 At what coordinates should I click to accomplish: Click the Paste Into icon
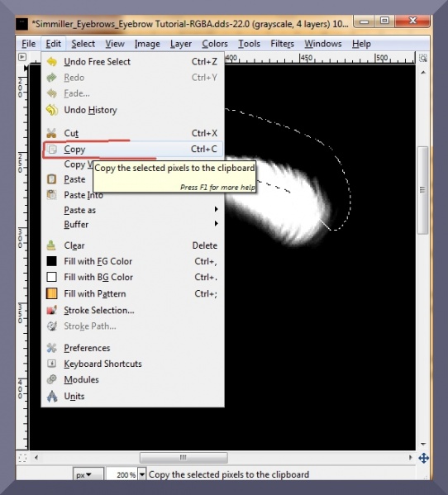pyautogui.click(x=51, y=195)
